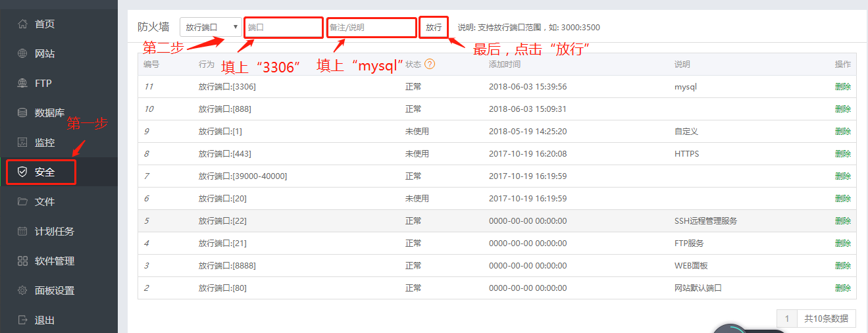The height and width of the screenshot is (333, 868).
Task: Click the SSH远程管理服务 description
Action: 705,220
